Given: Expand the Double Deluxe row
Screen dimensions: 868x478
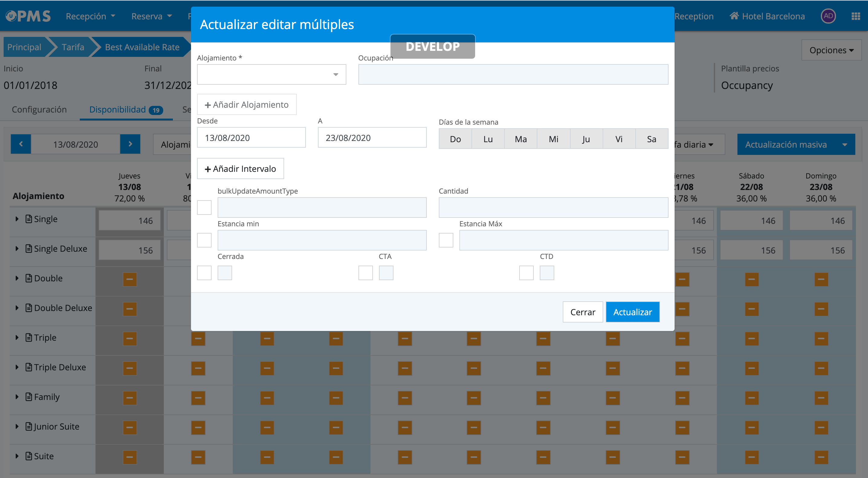Looking at the screenshot, I should 17,308.
